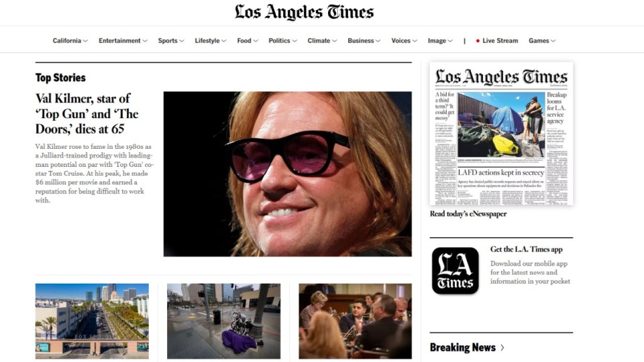Screen dimensions: 644x362
Task: Expand the Entertainment dropdown chevron
Action: click(x=145, y=41)
